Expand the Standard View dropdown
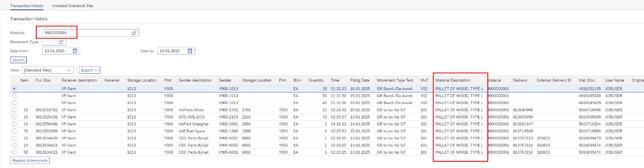The image size is (644, 168). coord(47,70)
